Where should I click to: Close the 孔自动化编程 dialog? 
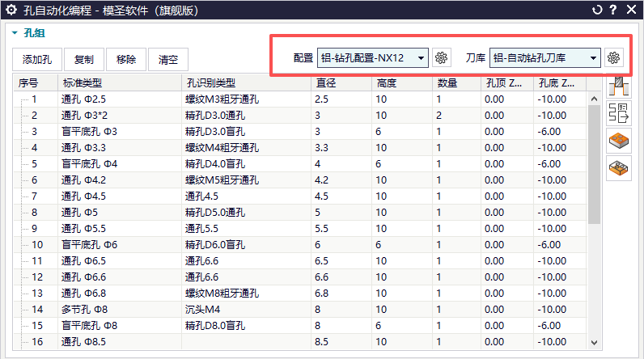point(631,10)
